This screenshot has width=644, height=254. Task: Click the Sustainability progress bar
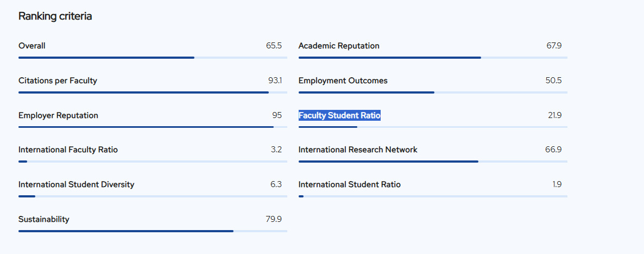tap(153, 231)
